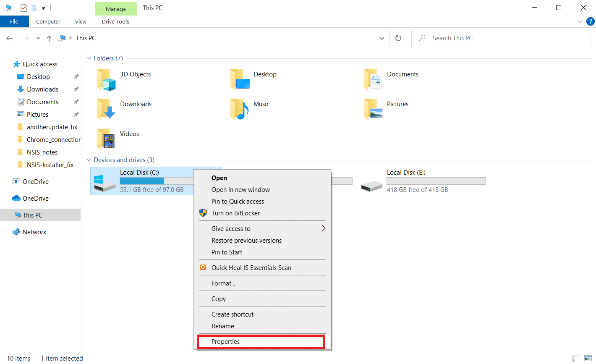Image resolution: width=596 pixels, height=364 pixels.
Task: Choose Pin to Start
Action: (262, 252)
